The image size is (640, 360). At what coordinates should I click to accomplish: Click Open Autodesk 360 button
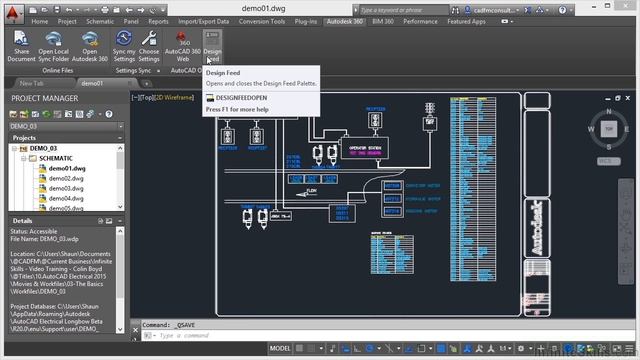pyautogui.click(x=90, y=46)
